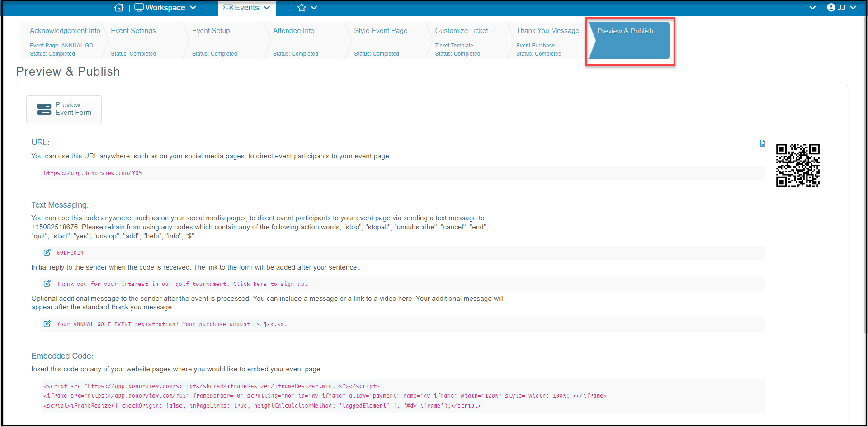Click the donorview.com/Y05 URL
The image size is (868, 427).
click(x=93, y=173)
